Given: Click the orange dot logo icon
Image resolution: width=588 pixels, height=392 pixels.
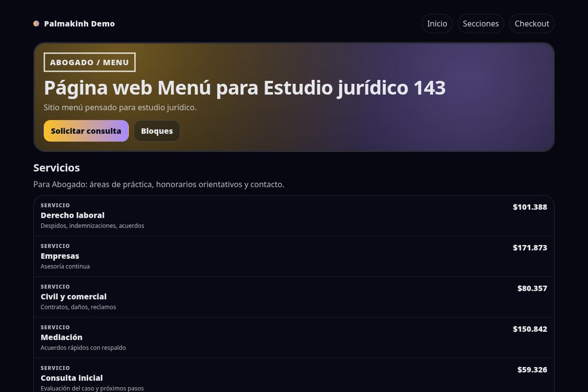Looking at the screenshot, I should 36,24.
